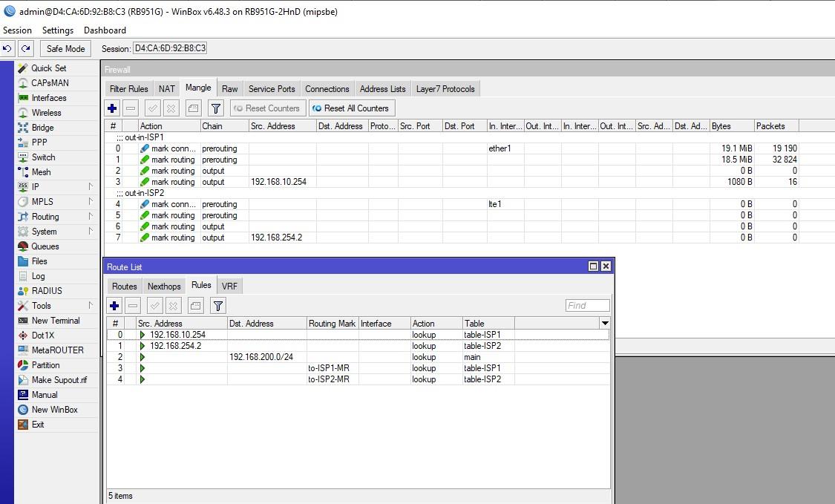This screenshot has height=504, width=835.
Task: Select routing rule for 192.168.200.0/24
Action: tap(358, 357)
